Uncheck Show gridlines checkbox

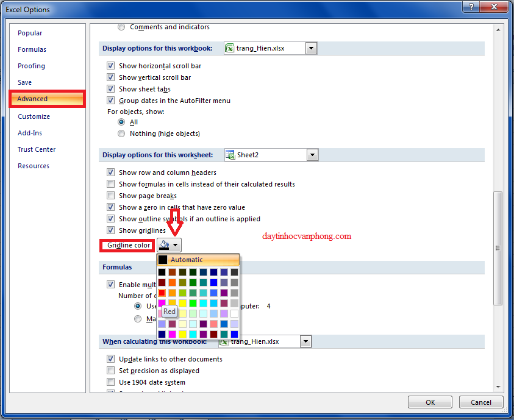point(111,230)
